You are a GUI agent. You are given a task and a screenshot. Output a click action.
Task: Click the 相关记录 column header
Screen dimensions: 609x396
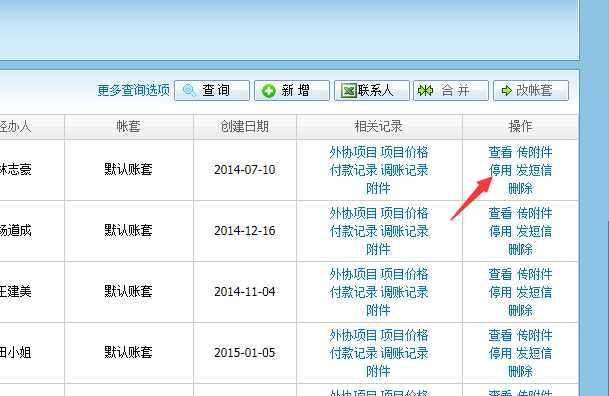tap(379, 127)
